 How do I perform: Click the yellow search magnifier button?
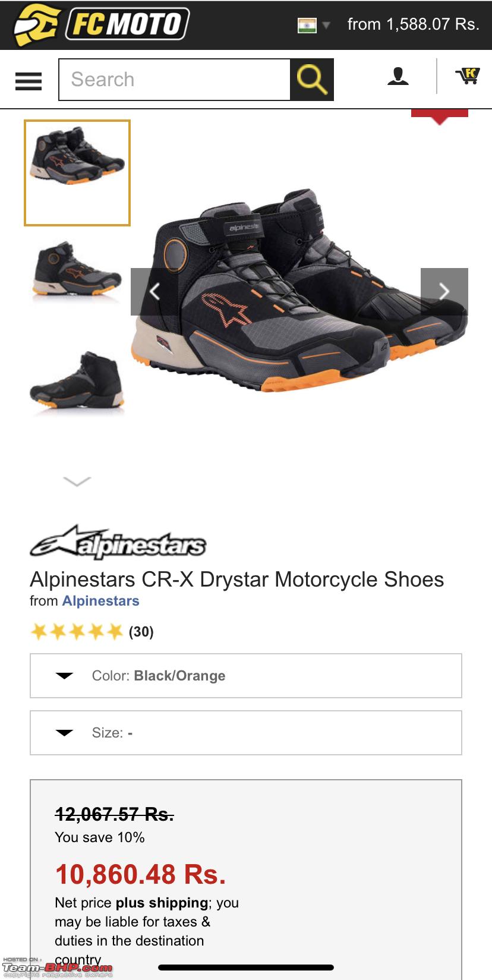tap(312, 80)
